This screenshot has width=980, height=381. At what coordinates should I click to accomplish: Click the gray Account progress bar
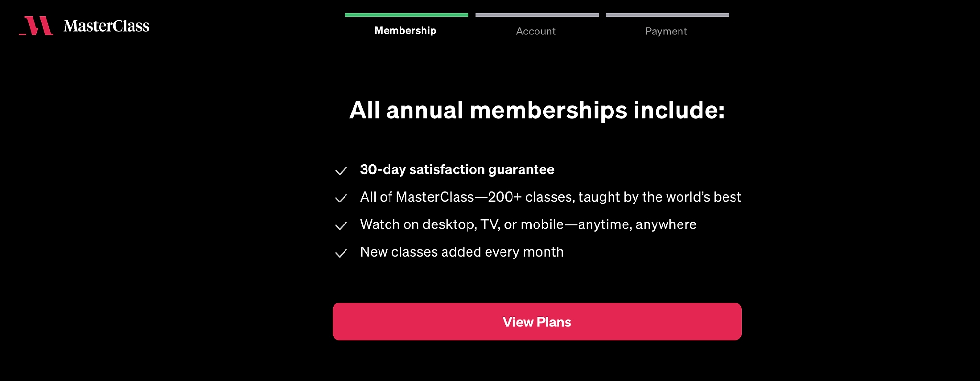point(537,15)
